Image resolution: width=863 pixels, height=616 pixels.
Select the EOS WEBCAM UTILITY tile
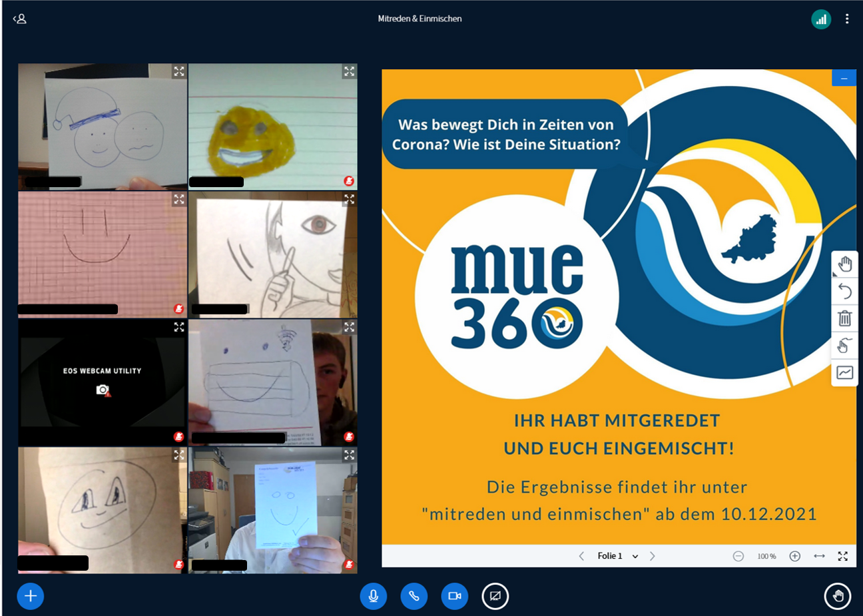pos(103,382)
